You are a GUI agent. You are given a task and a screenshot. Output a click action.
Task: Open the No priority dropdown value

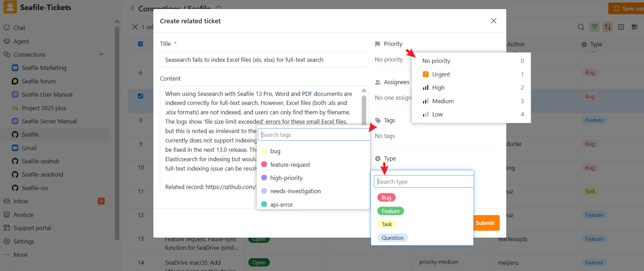click(x=389, y=59)
